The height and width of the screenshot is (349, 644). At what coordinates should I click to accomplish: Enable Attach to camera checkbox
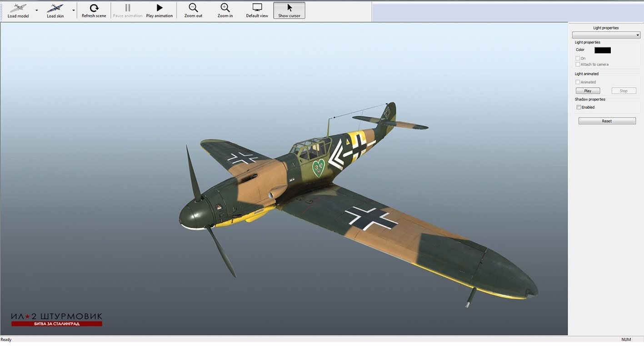[578, 65]
